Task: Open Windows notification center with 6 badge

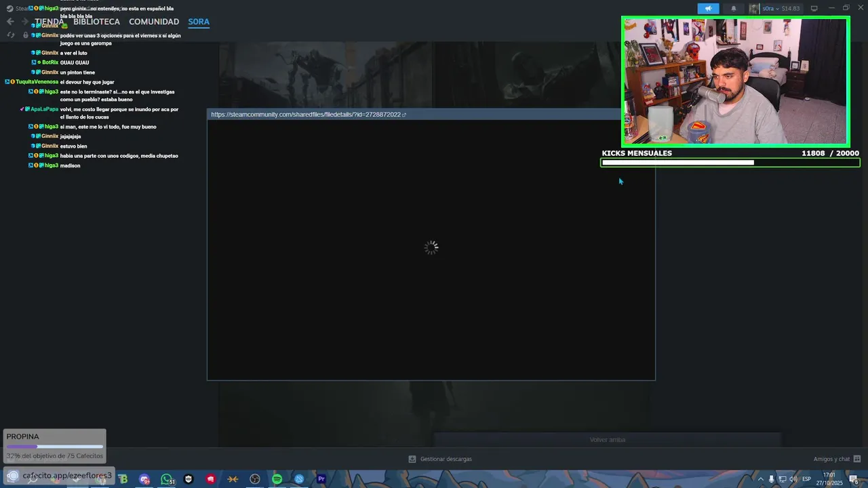Action: [854, 479]
